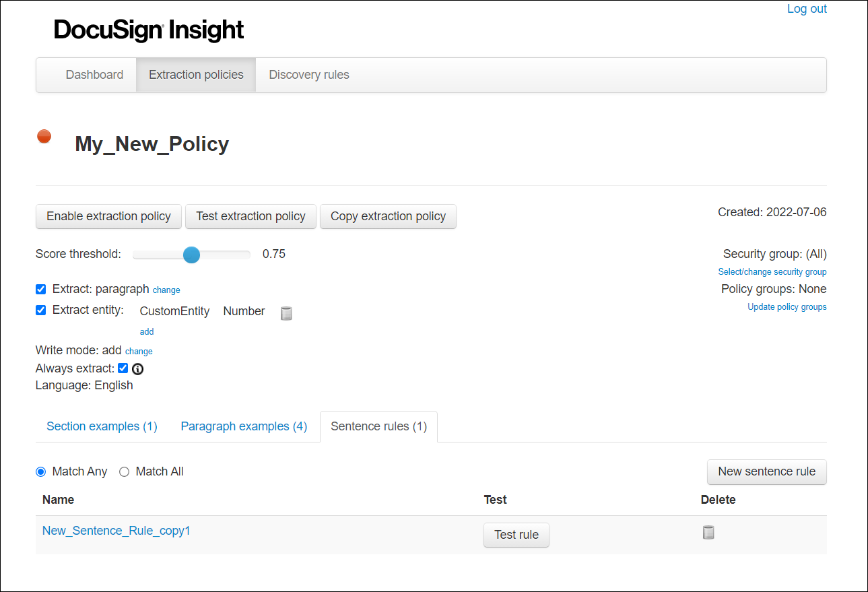The image size is (868, 592).
Task: Click the Name column header
Action: pyautogui.click(x=59, y=500)
